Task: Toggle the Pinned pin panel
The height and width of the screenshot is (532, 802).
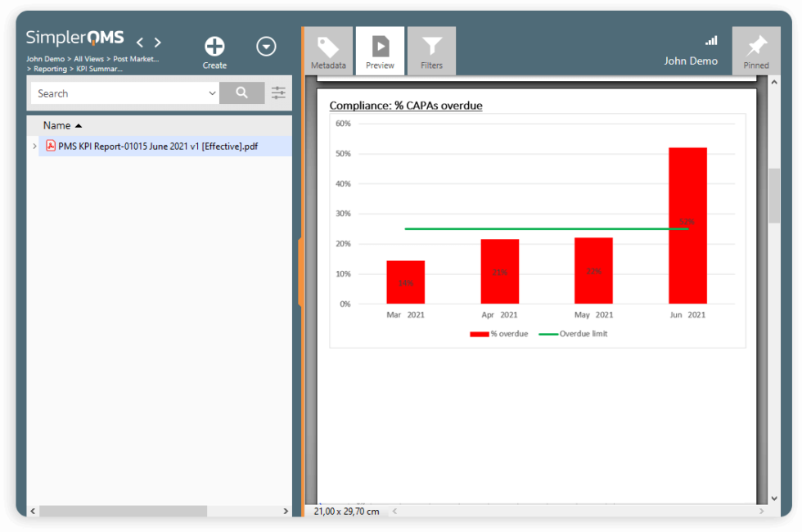Action: 756,52
